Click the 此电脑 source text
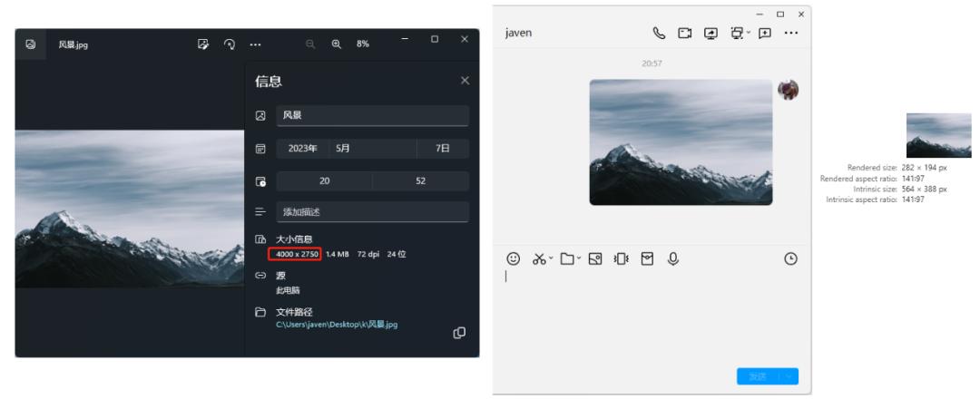 289,290
